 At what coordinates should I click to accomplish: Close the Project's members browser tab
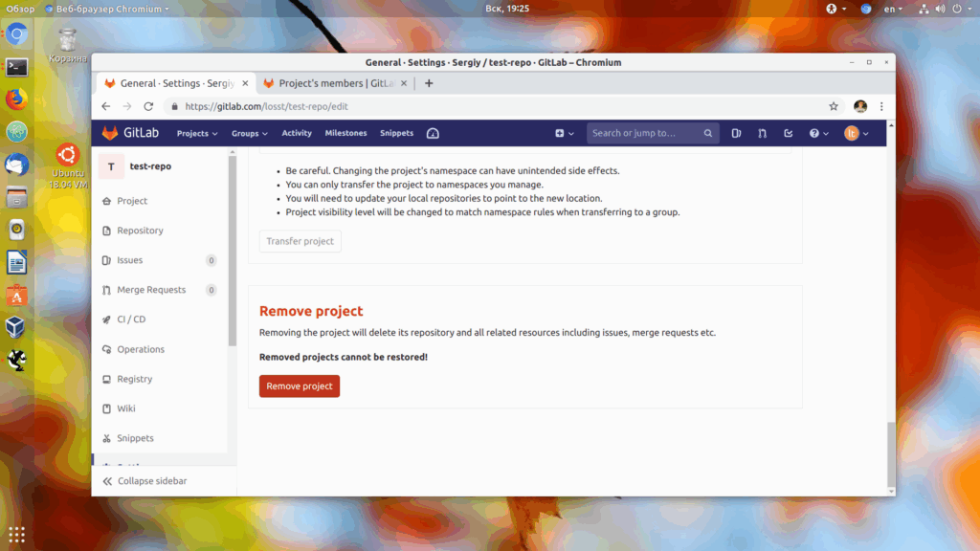[x=404, y=83]
